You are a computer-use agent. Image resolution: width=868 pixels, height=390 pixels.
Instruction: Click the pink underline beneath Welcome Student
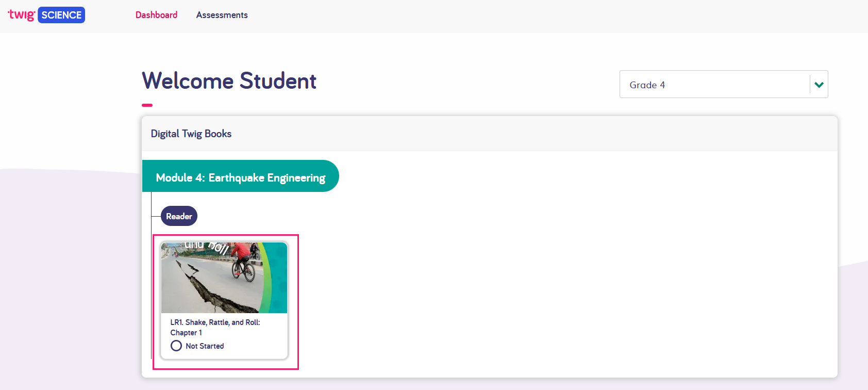(147, 105)
